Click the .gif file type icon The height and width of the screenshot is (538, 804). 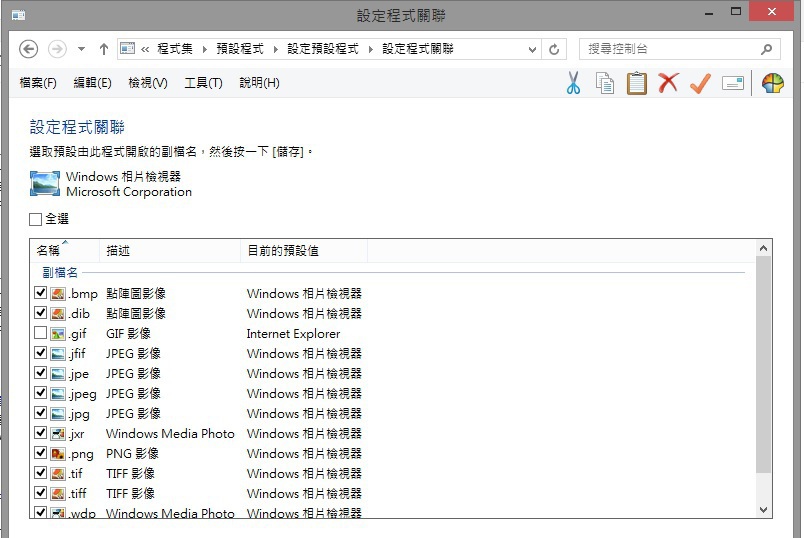pyautogui.click(x=58, y=334)
